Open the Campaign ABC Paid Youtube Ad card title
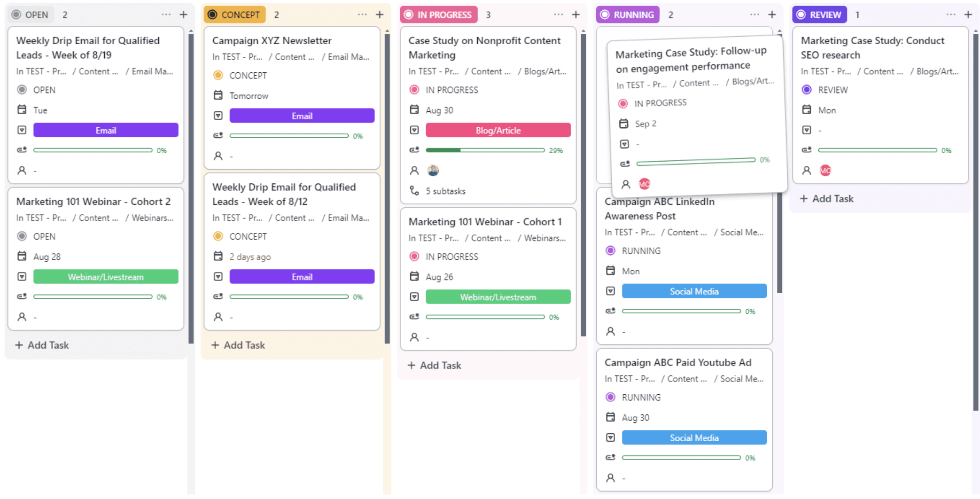This screenshot has height=499, width=980. (677, 362)
